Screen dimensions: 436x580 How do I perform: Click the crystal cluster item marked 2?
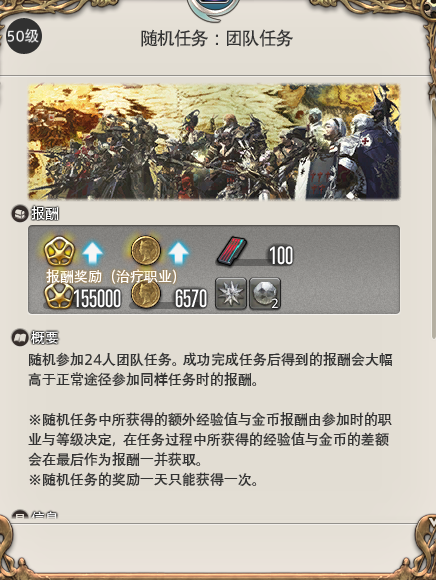tap(265, 293)
